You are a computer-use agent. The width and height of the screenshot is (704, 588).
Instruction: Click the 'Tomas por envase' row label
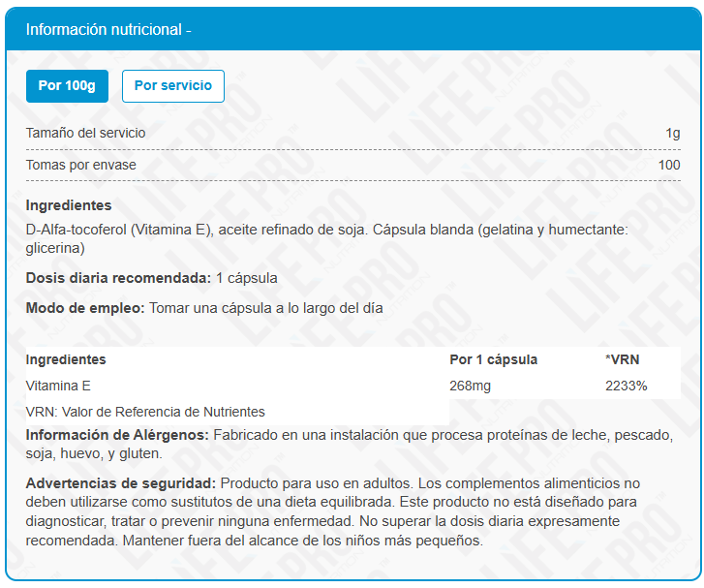(x=81, y=165)
